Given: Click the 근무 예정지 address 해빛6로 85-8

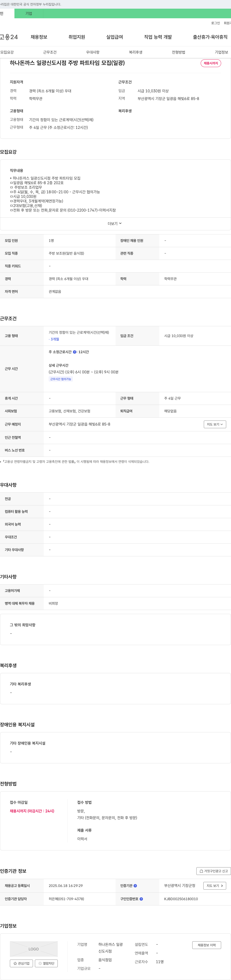Looking at the screenshot, I should 80,424.
